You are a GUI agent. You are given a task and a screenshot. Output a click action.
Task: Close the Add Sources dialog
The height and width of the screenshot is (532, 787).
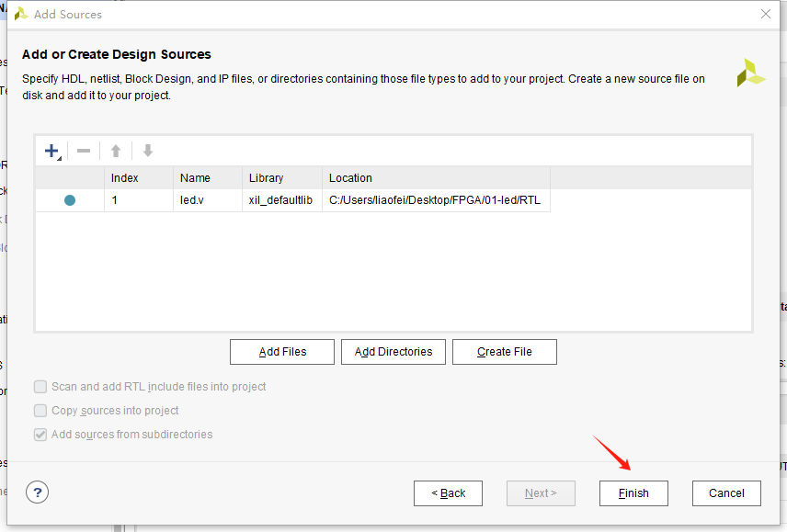click(x=766, y=14)
